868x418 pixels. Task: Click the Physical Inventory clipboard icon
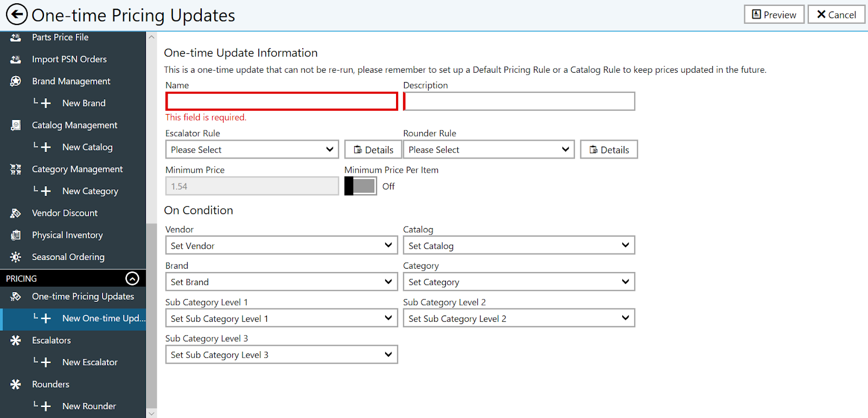point(16,235)
